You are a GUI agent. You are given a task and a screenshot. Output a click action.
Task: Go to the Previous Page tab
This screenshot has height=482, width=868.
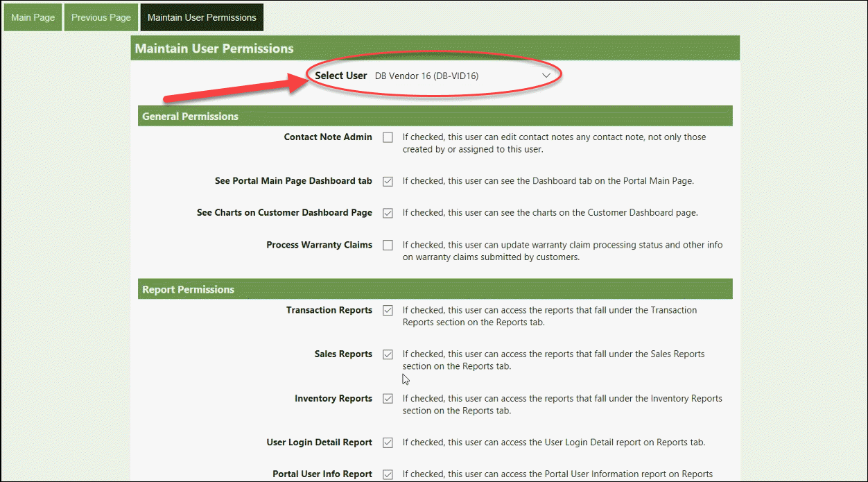click(x=101, y=17)
